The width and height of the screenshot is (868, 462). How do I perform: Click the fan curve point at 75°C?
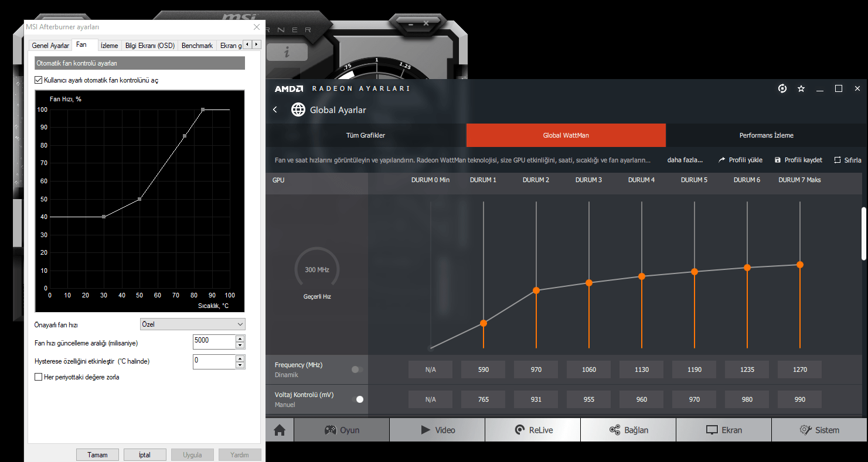pos(185,136)
